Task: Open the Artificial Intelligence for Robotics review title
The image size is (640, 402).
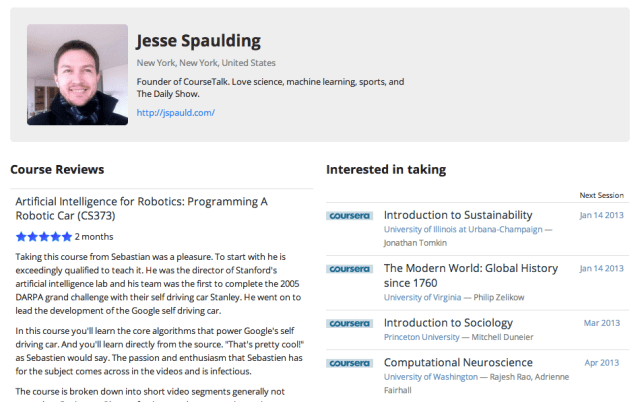Action: 141,208
